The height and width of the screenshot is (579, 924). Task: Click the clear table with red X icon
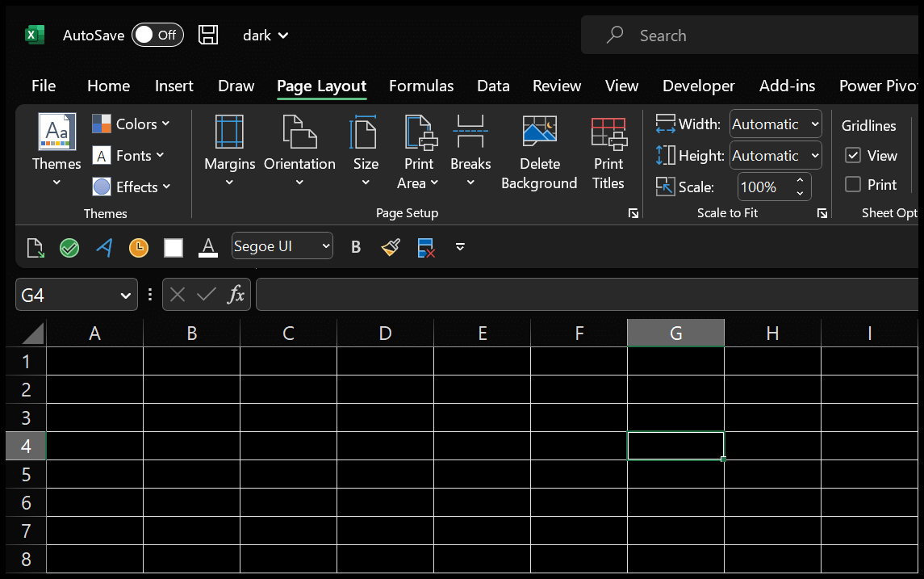[425, 248]
